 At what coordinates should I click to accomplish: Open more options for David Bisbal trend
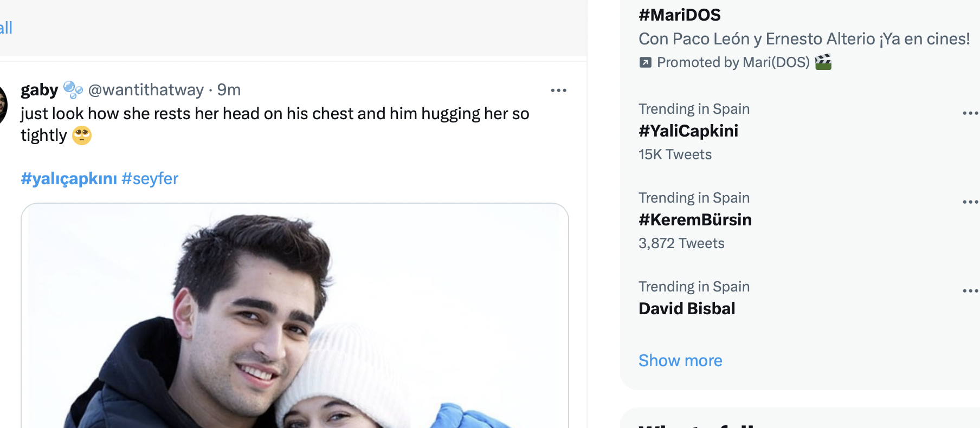click(x=969, y=291)
